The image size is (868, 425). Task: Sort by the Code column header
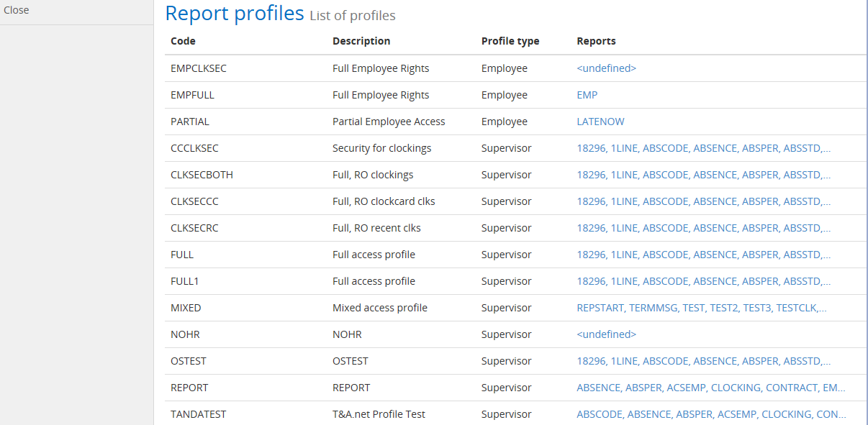tap(183, 41)
